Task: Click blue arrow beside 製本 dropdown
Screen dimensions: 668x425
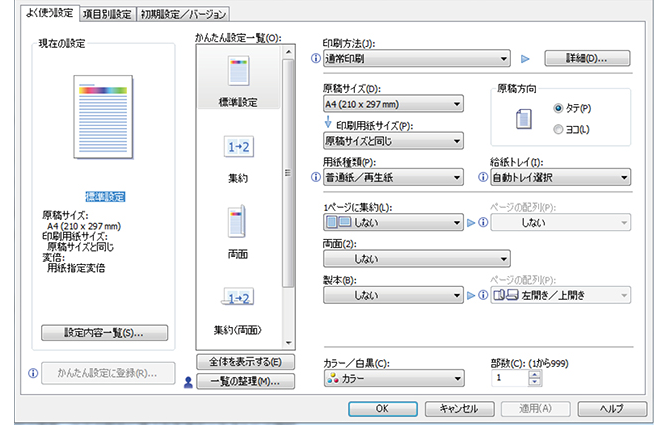Action: (x=471, y=295)
